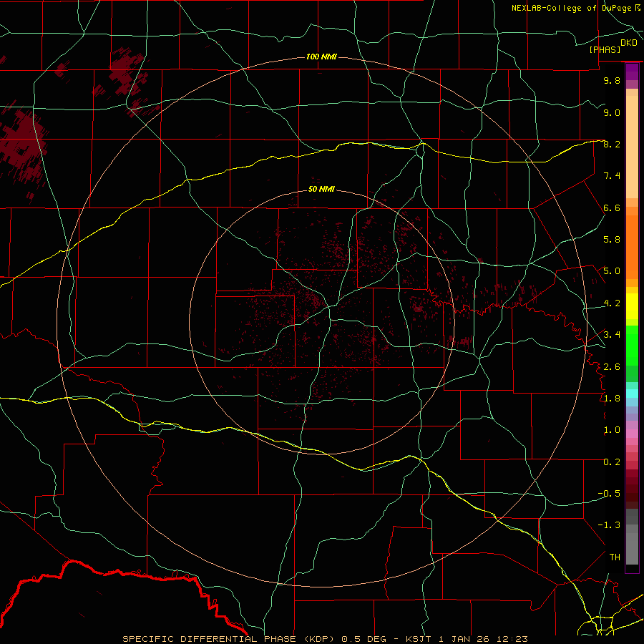Click the 8.2 value on the scale
This screenshot has height=644, width=644.
coord(612,144)
